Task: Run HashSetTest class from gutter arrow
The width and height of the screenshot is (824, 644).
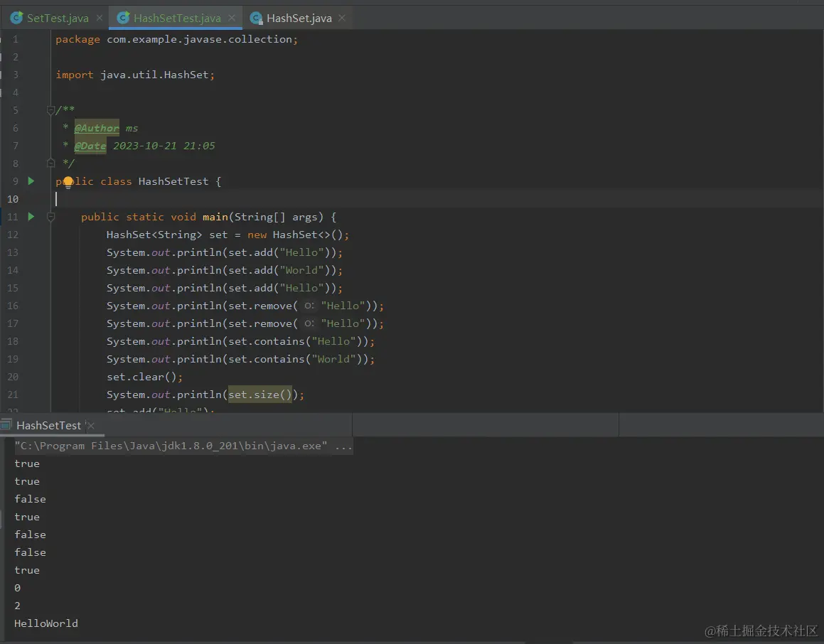Action: tap(31, 181)
